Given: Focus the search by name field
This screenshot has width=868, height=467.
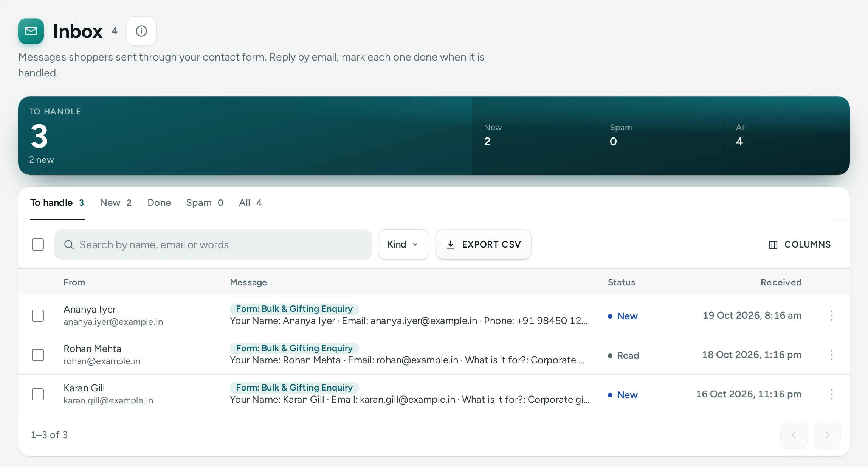Looking at the screenshot, I should click(213, 244).
